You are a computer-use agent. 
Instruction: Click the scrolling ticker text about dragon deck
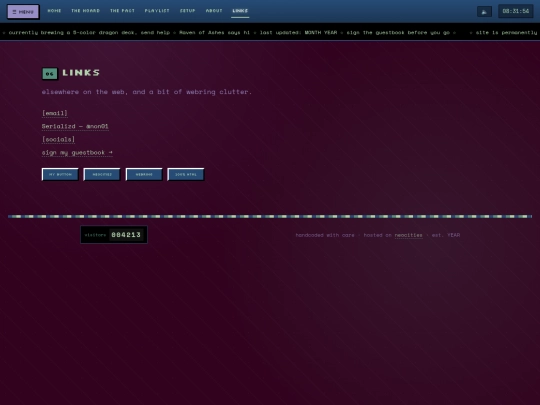click(89, 32)
